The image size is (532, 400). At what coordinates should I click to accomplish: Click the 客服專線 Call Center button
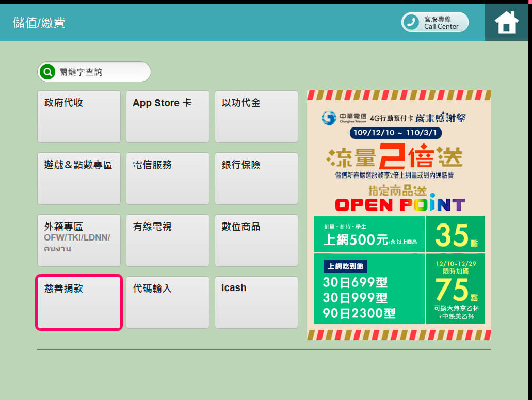point(435,22)
